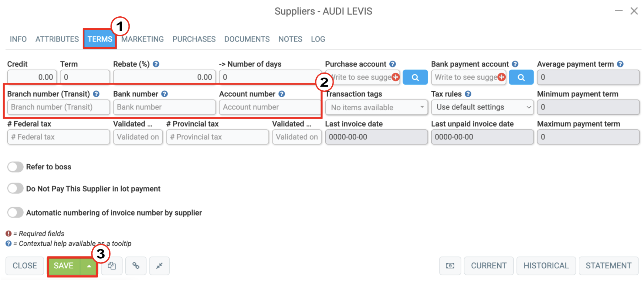
Task: Switch to the PURCHASES tab
Action: pyautogui.click(x=194, y=39)
